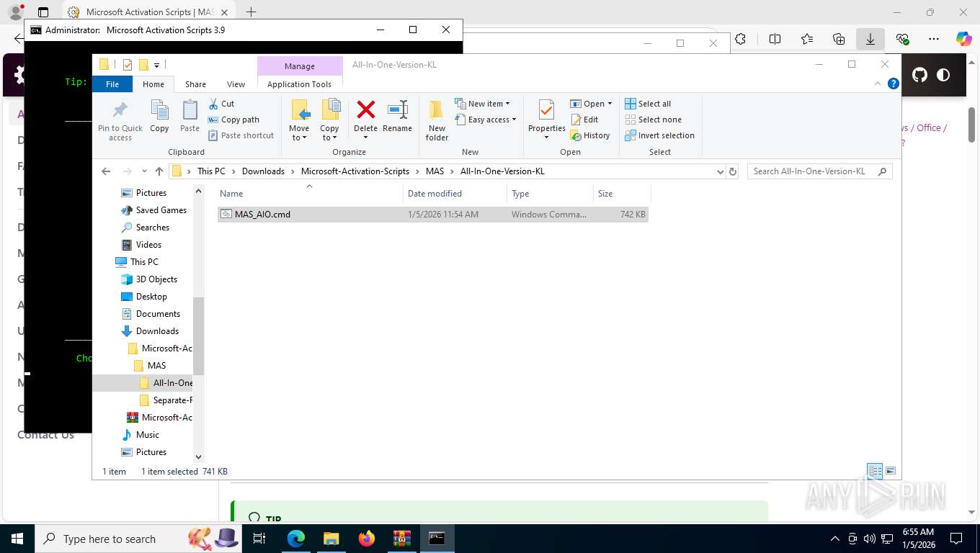Open Windows Start menu

(x=17, y=539)
